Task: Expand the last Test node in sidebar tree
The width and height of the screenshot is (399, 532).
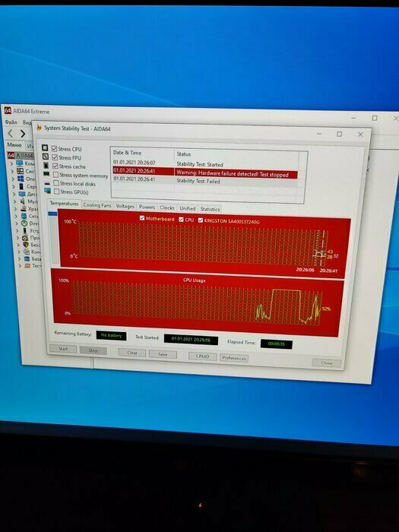Action: pos(20,266)
